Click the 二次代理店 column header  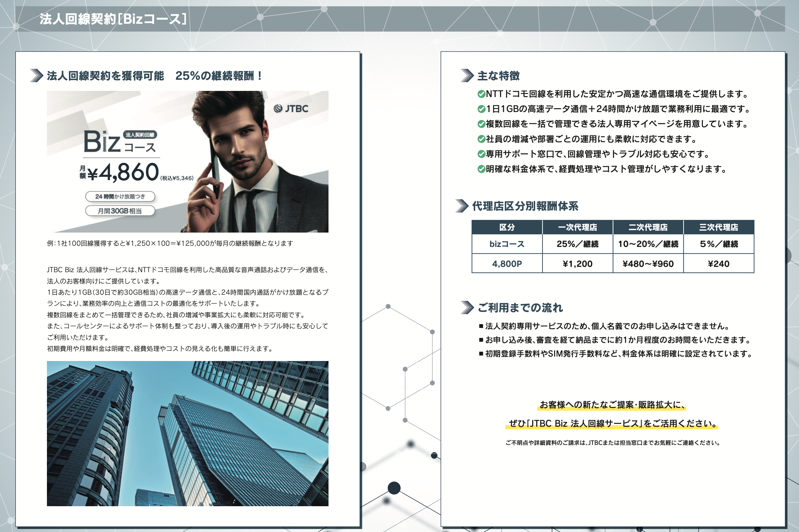click(x=648, y=227)
